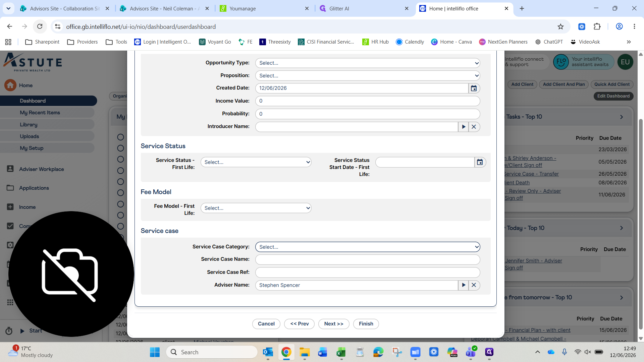Switch to the Youmanage tab
This screenshot has height=362, width=644.
tap(265, 8)
